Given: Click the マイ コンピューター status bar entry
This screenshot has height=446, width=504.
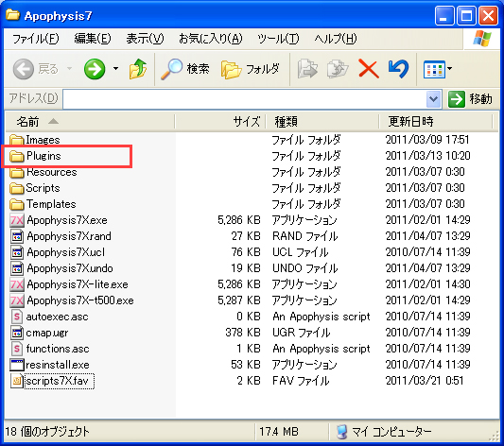Looking at the screenshot, I should click(x=383, y=432).
